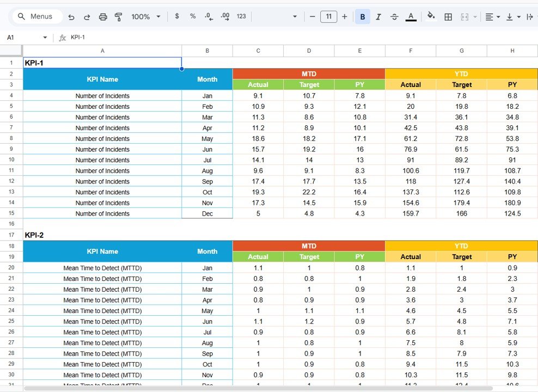The height and width of the screenshot is (392, 538).
Task: Undo the last action
Action: pos(71,16)
